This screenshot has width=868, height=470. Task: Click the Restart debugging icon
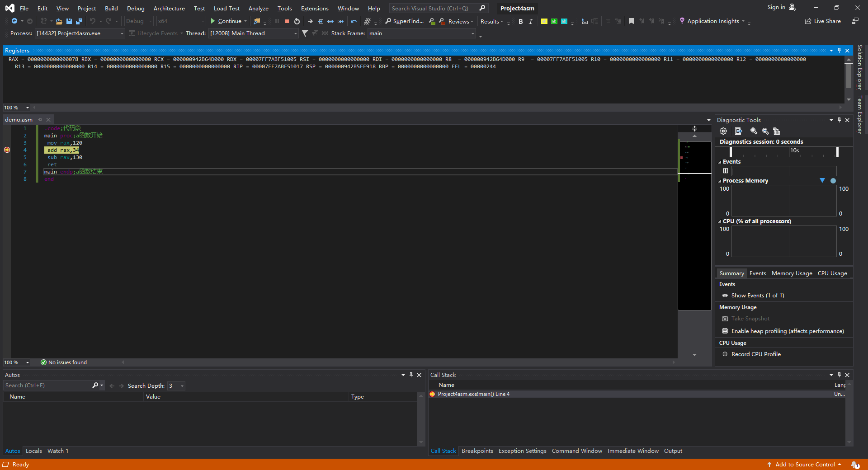pos(297,21)
